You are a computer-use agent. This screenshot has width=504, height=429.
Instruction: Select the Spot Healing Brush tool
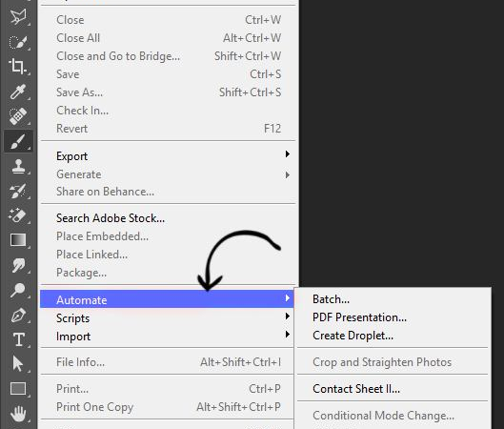click(18, 116)
